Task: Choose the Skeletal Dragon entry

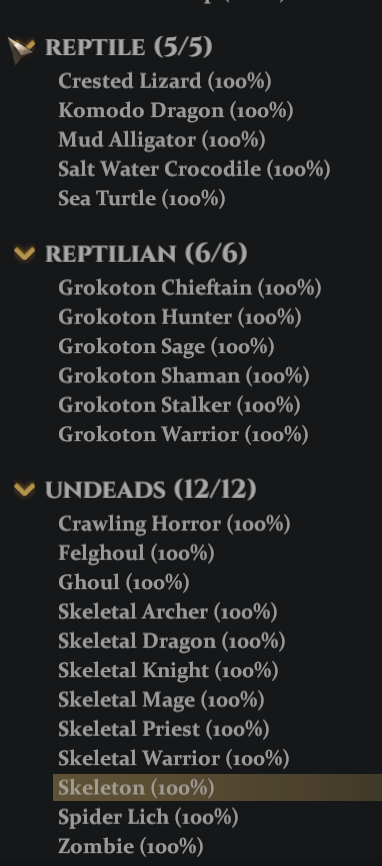Action: (x=172, y=641)
